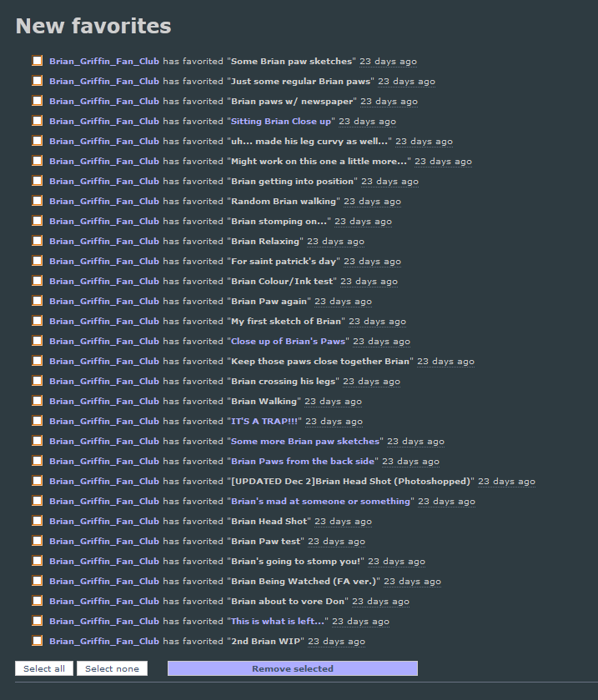Image resolution: width=598 pixels, height=700 pixels.
Task: Select the checkbox for "Brian Relaxing" entry
Action: [x=37, y=241]
